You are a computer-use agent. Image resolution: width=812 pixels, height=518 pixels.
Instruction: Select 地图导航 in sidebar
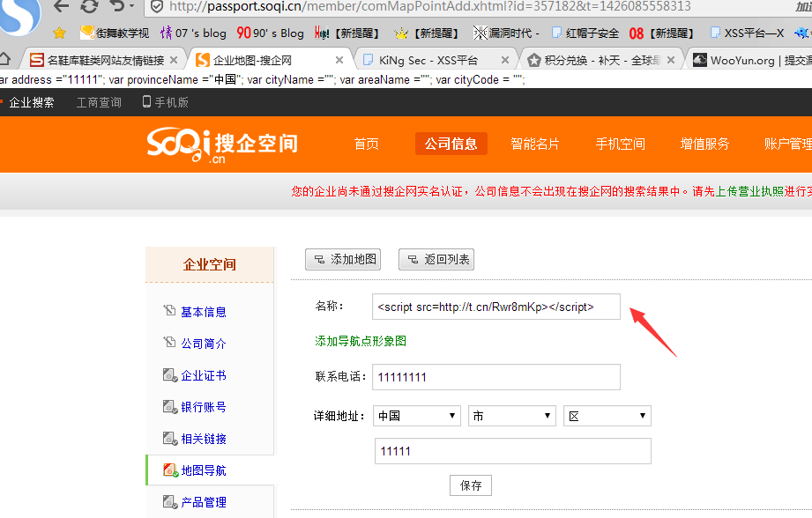click(x=204, y=470)
